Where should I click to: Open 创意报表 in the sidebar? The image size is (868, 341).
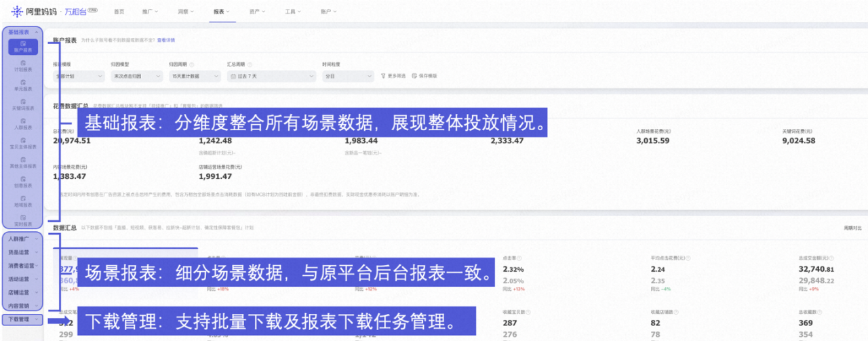(x=23, y=181)
